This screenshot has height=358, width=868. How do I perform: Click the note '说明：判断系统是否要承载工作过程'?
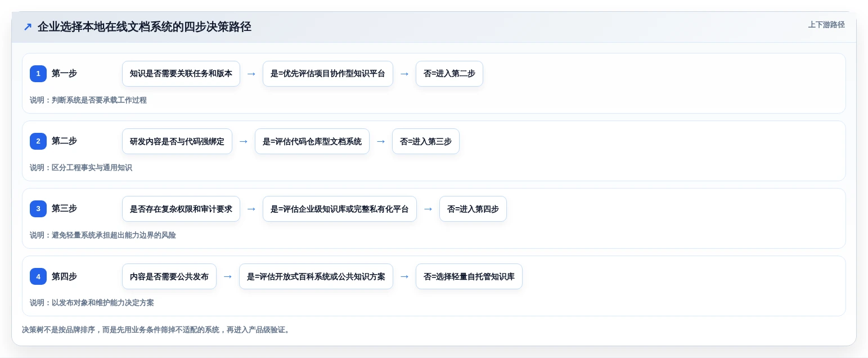88,100
